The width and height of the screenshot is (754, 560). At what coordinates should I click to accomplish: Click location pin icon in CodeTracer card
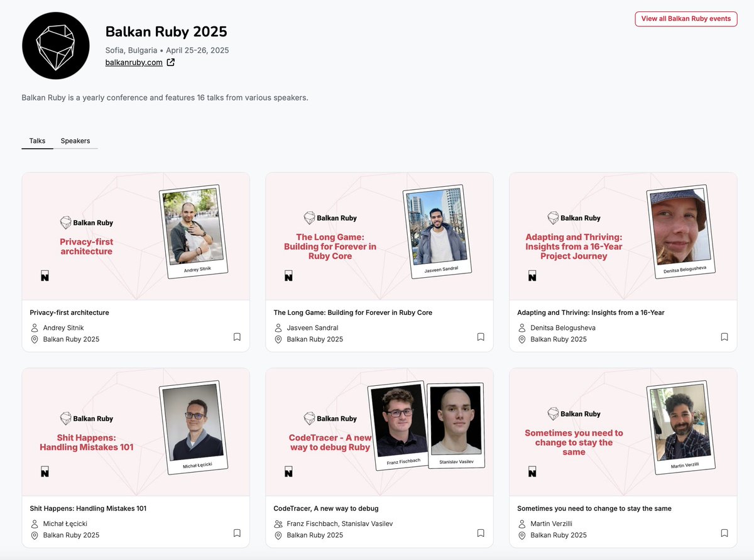pos(278,535)
